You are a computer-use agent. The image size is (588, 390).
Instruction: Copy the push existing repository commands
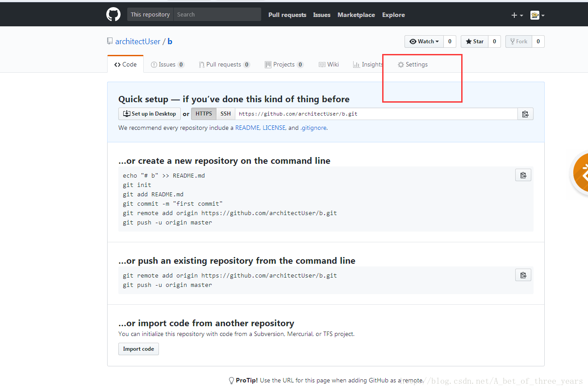pyautogui.click(x=523, y=275)
